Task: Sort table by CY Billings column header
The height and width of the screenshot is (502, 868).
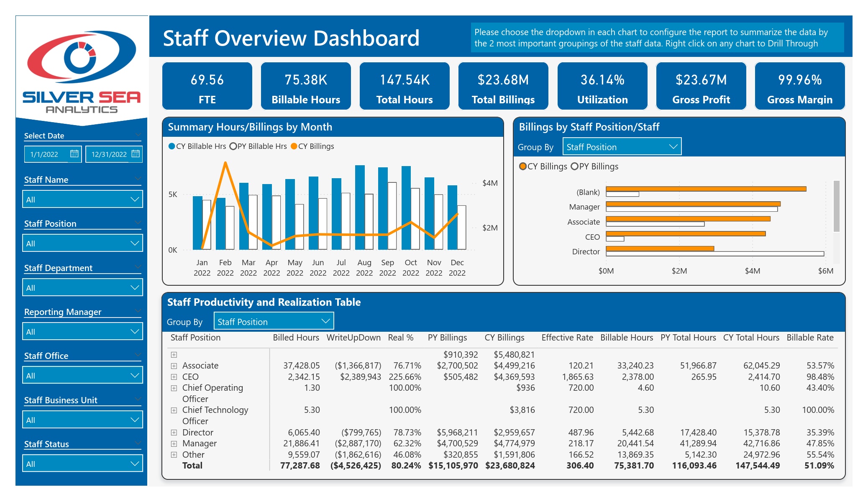Action: [x=504, y=338]
